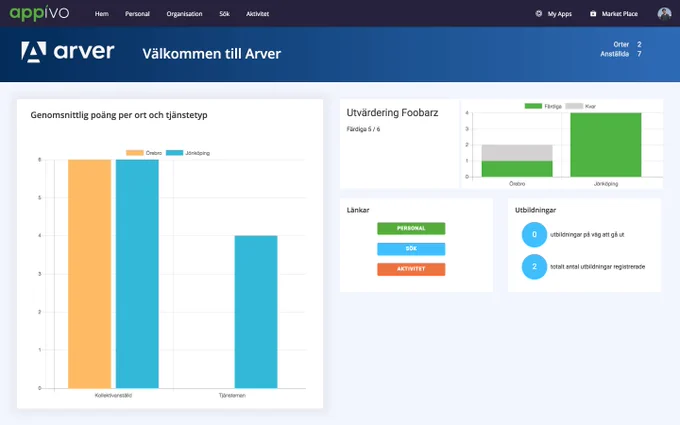680x425 pixels.
Task: Click the 'Utbildningar' card heading
Action: tap(535, 210)
